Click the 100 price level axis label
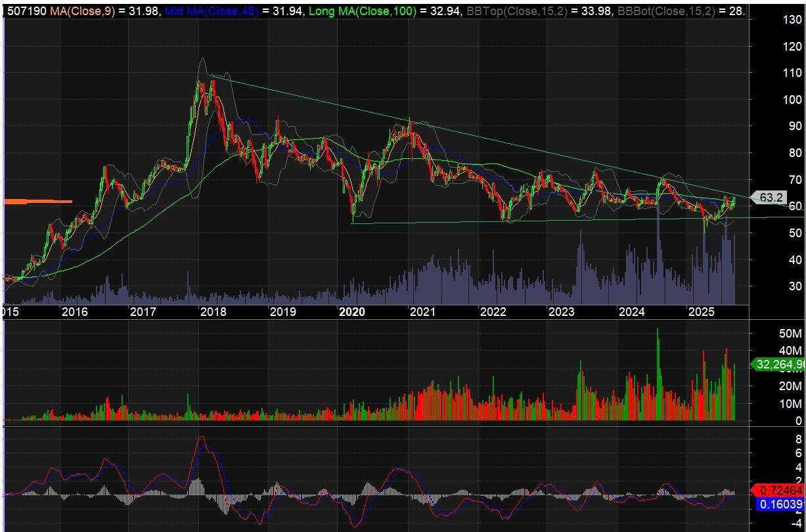Image resolution: width=806 pixels, height=532 pixels. click(792, 100)
